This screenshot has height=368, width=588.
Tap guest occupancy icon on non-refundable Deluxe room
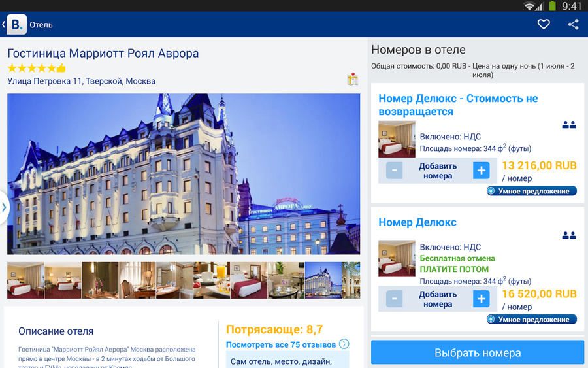pyautogui.click(x=569, y=125)
